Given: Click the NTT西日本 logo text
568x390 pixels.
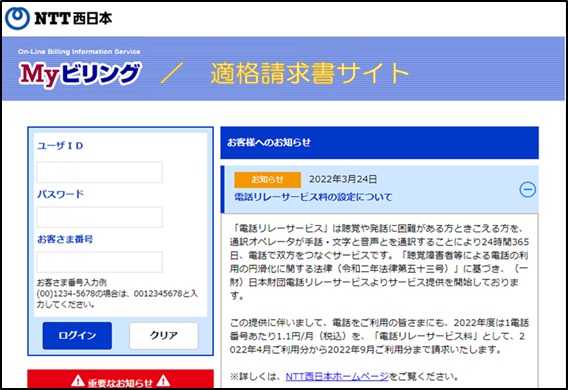Looking at the screenshot, I should [74, 18].
